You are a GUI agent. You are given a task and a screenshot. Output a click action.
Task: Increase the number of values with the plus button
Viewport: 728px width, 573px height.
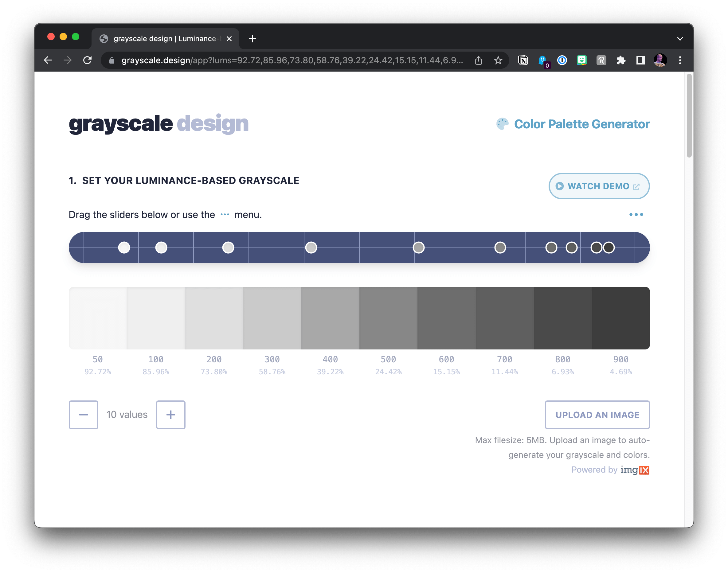coord(170,415)
